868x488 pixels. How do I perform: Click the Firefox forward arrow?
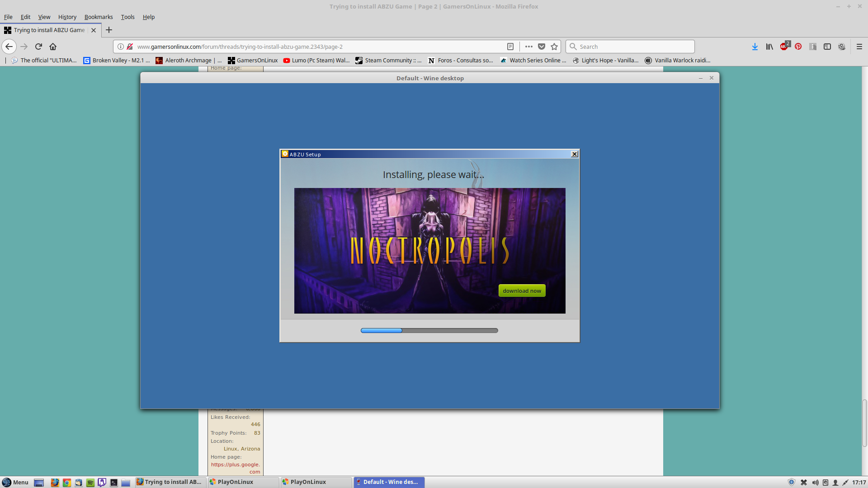[x=24, y=47]
